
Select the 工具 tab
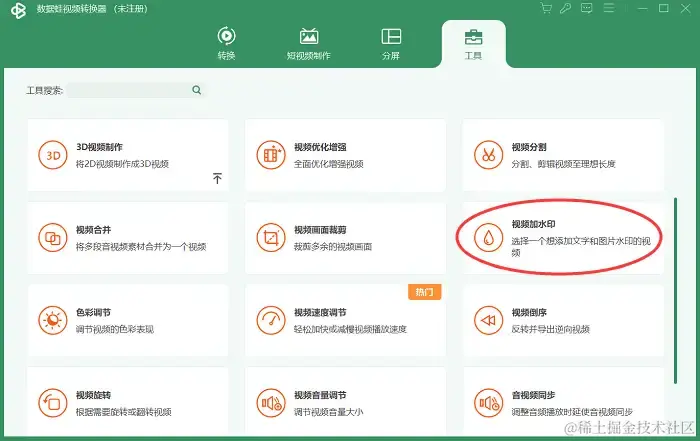pos(473,44)
